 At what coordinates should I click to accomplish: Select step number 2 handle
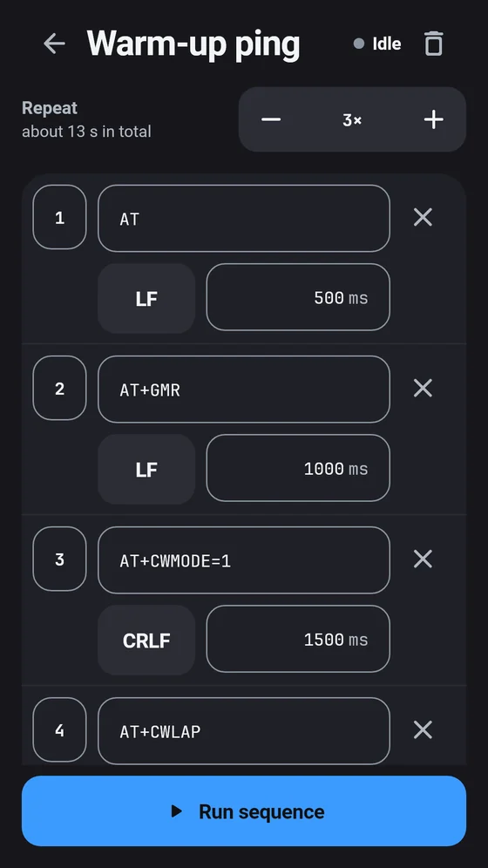tap(60, 388)
